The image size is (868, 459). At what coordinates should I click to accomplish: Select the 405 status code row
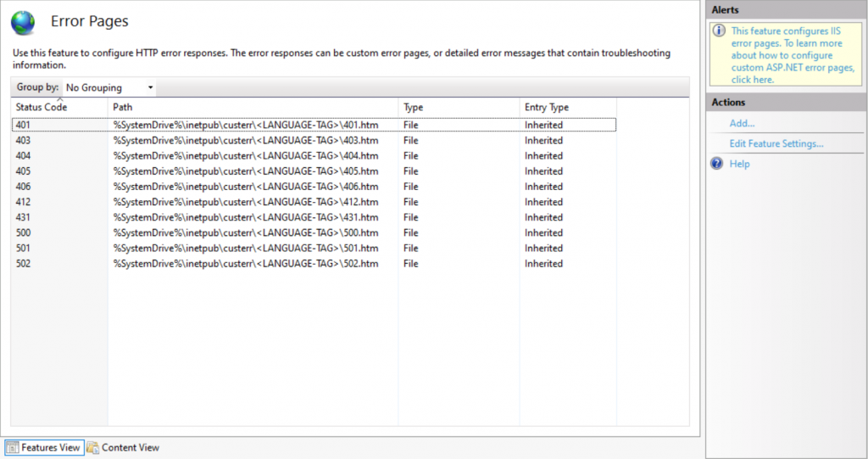pos(314,171)
